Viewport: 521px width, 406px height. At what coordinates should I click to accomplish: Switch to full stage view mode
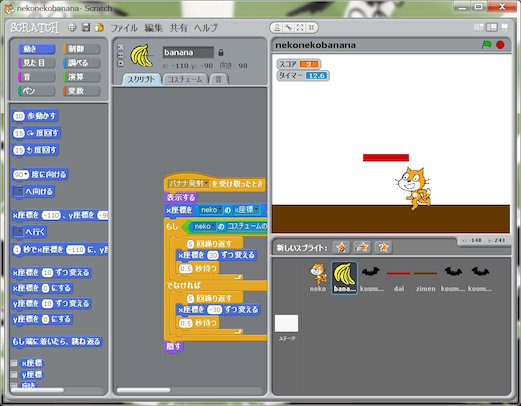click(x=492, y=27)
